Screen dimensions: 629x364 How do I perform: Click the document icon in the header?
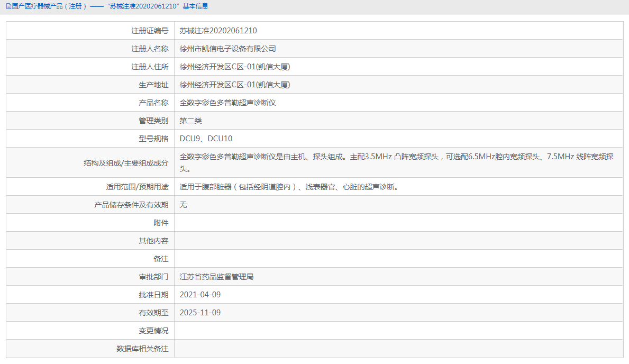pyautogui.click(x=8, y=6)
